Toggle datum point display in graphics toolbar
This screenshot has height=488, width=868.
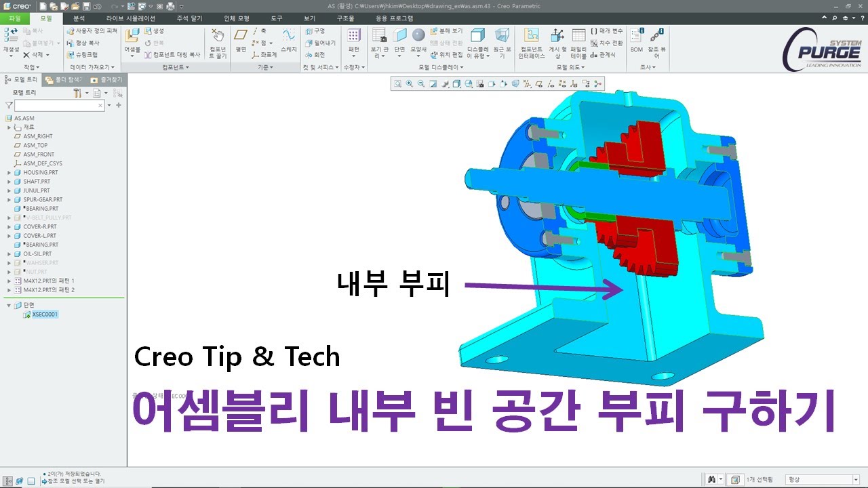[x=562, y=84]
